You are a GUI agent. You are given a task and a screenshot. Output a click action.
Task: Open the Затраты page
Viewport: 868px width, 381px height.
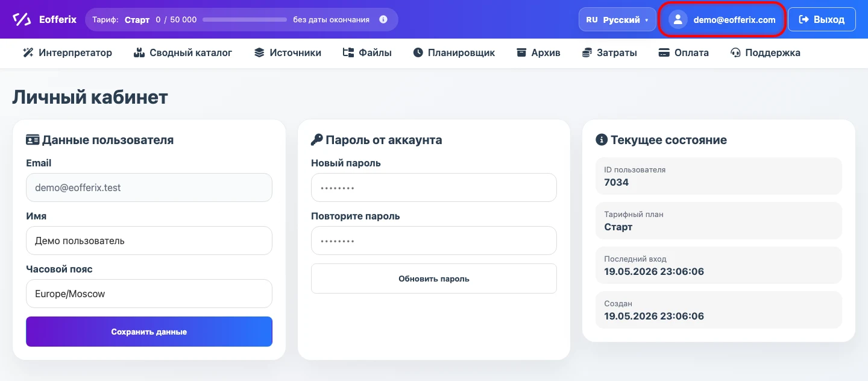coord(609,52)
